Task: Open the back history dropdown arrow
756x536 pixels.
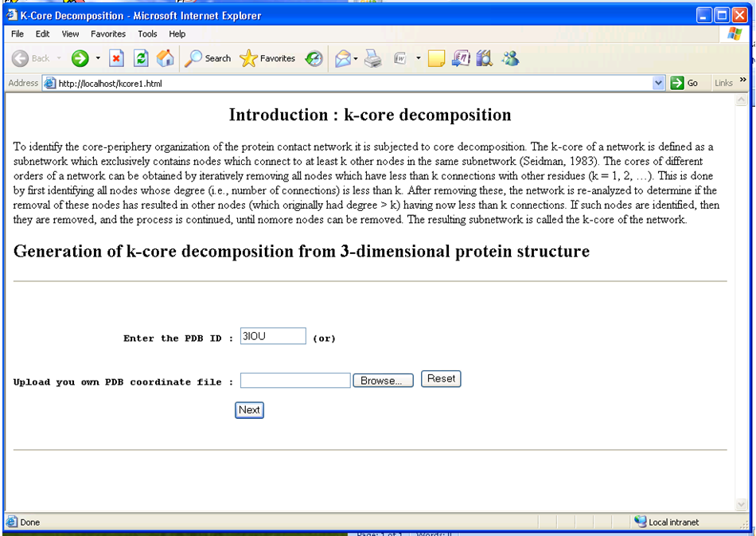Action: (x=59, y=58)
